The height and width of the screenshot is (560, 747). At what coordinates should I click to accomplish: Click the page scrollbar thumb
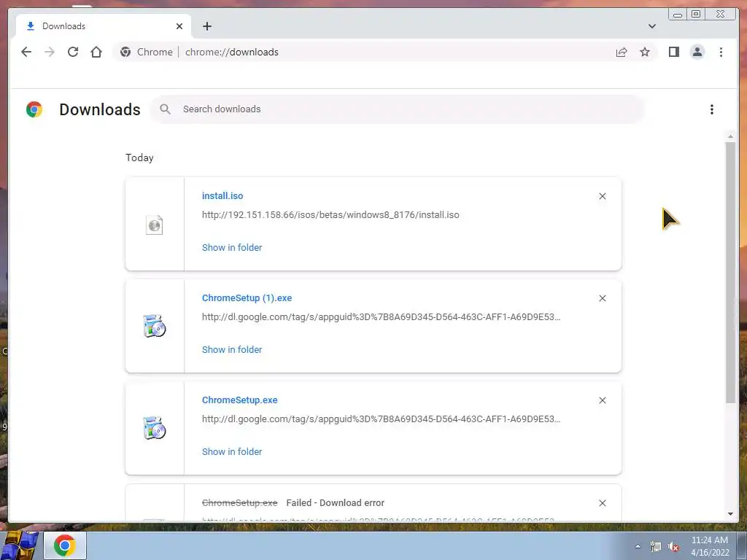(730, 273)
